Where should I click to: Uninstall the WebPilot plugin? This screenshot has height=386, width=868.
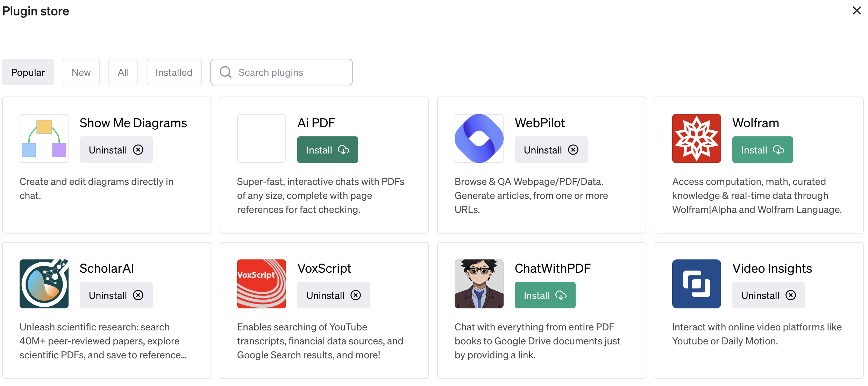[x=551, y=150]
